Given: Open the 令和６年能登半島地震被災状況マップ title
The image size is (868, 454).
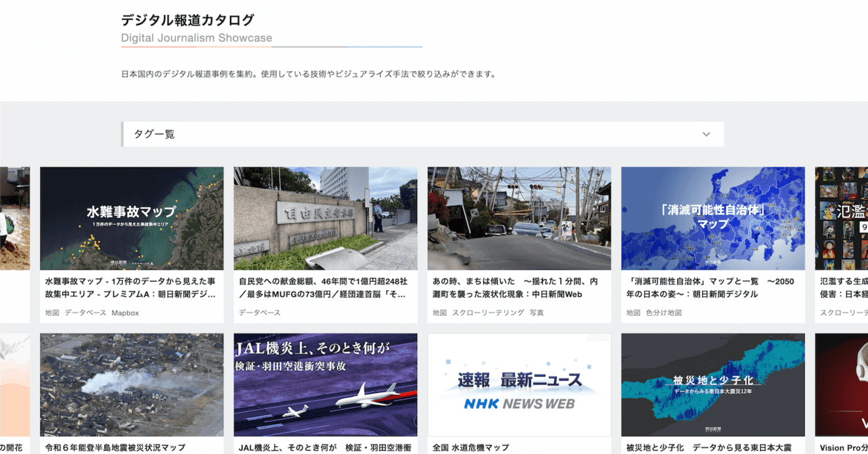Looking at the screenshot, I should click(116, 448).
